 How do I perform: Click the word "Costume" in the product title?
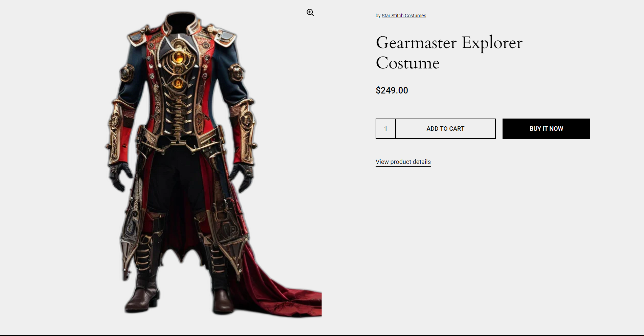tap(408, 63)
